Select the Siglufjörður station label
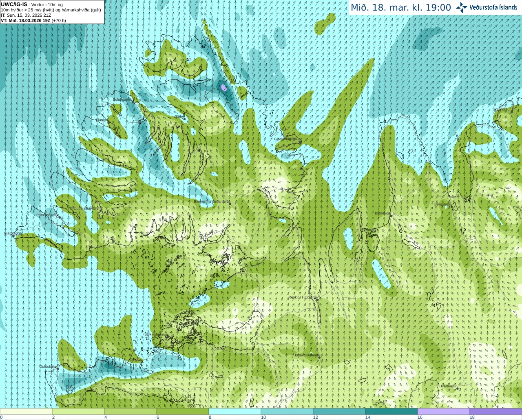Screen dimensions: 522x420 pos(502,109)
